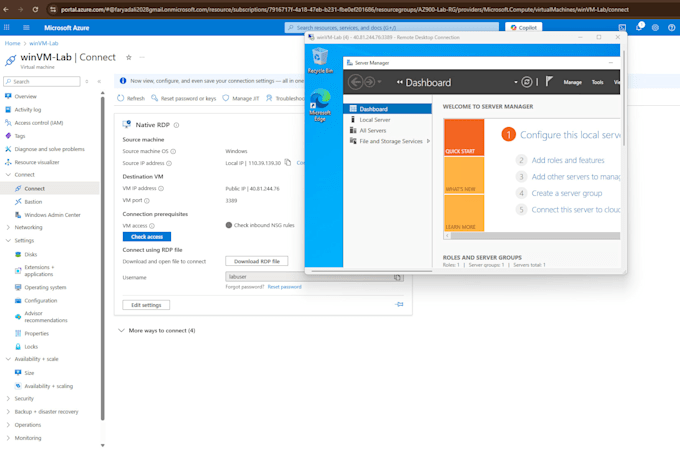Select Access control (IAM)

click(39, 123)
